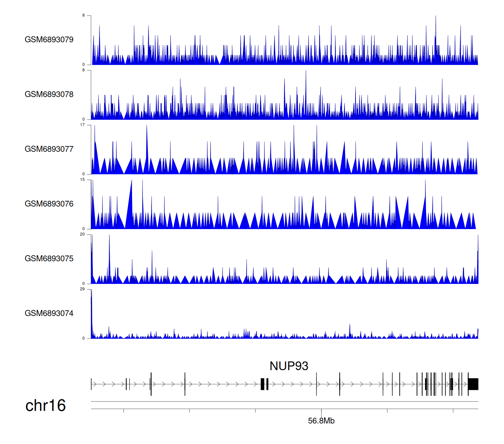This screenshot has width=504, height=444.
Task: Select the GSM6893076 track label
Action: pyautogui.click(x=49, y=204)
